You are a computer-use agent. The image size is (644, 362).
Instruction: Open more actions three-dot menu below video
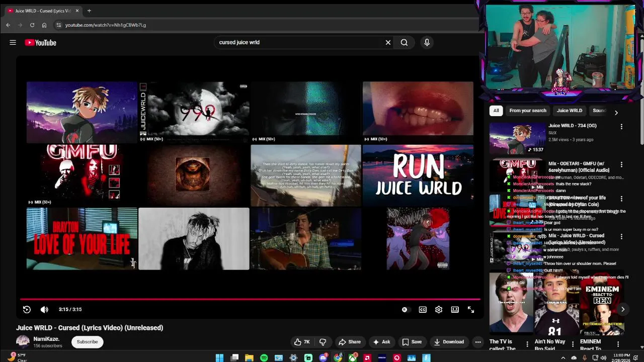[x=478, y=342]
